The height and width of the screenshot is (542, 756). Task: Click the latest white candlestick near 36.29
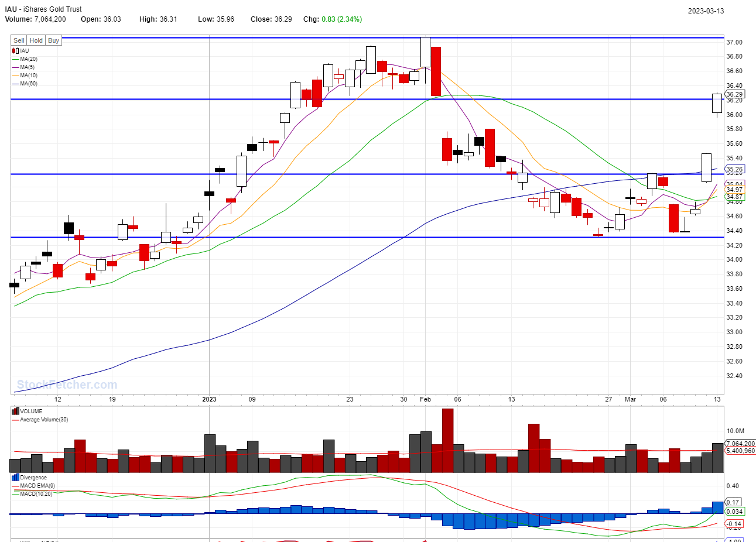point(717,103)
